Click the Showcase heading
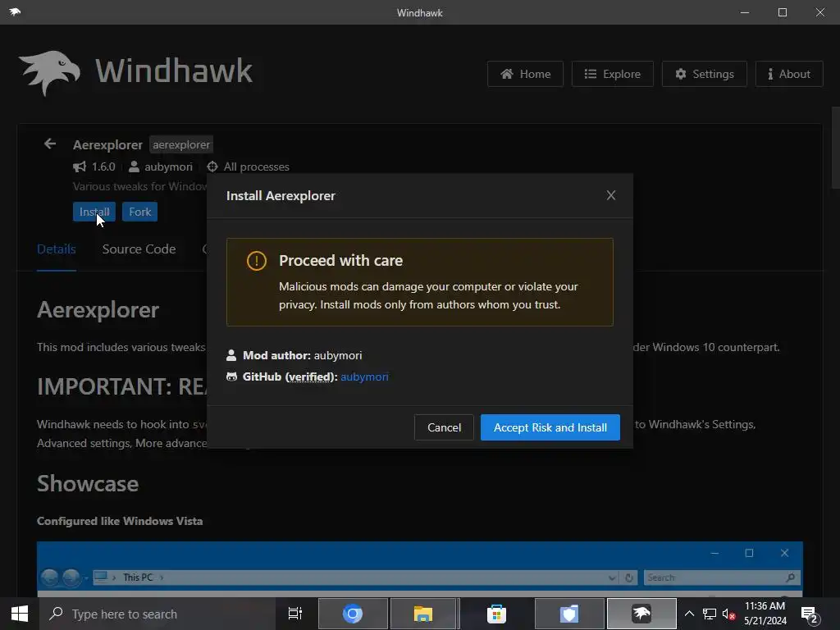This screenshot has width=840, height=630. click(x=88, y=484)
